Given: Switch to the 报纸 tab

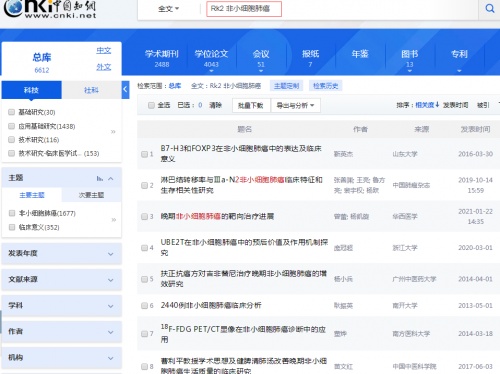Looking at the screenshot, I should point(310,58).
